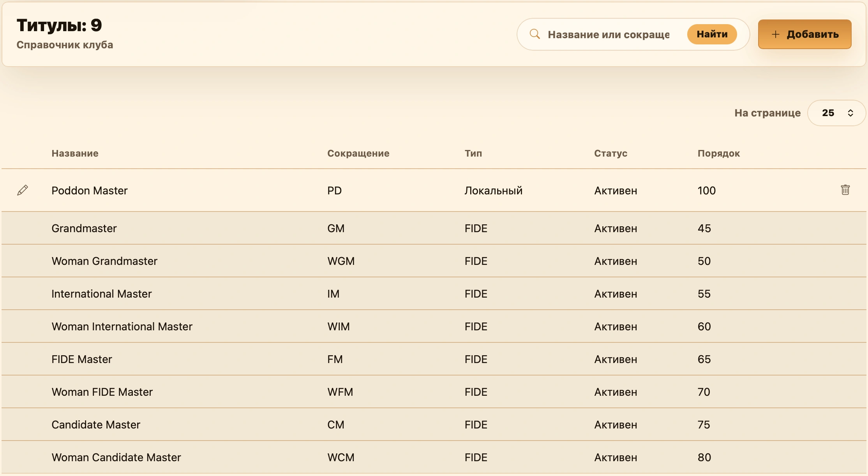Click the FIDE type cell in Grandmaster row

click(476, 228)
